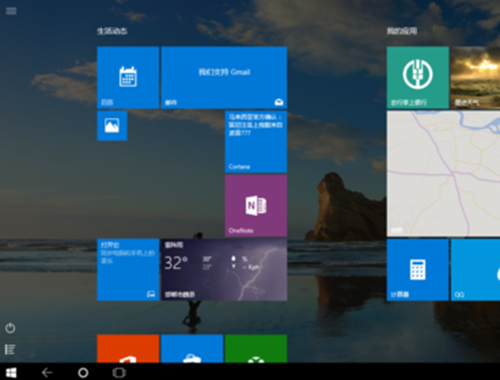Click the taskbar Back arrow

(x=47, y=373)
